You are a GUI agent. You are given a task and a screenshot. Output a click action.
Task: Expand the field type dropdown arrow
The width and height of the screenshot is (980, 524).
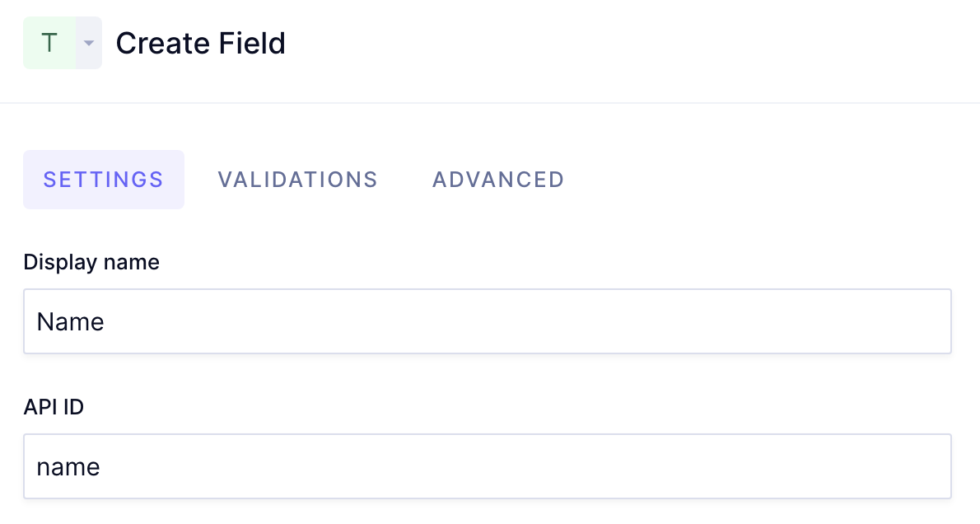tap(89, 43)
